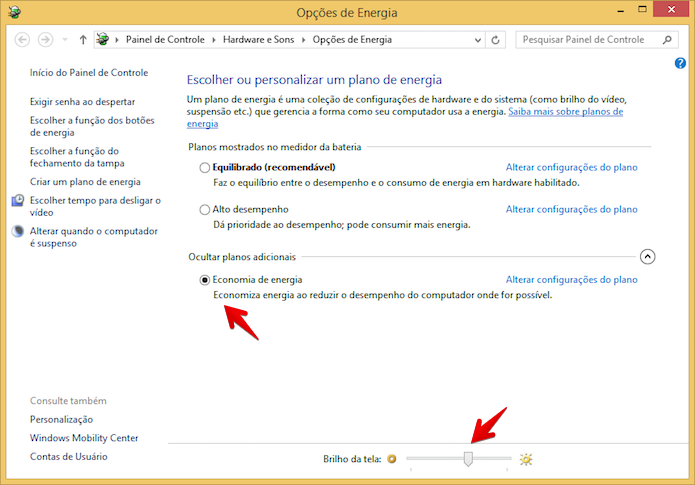The height and width of the screenshot is (485, 695).
Task: Select the Alto desempenho plan
Action: point(204,210)
